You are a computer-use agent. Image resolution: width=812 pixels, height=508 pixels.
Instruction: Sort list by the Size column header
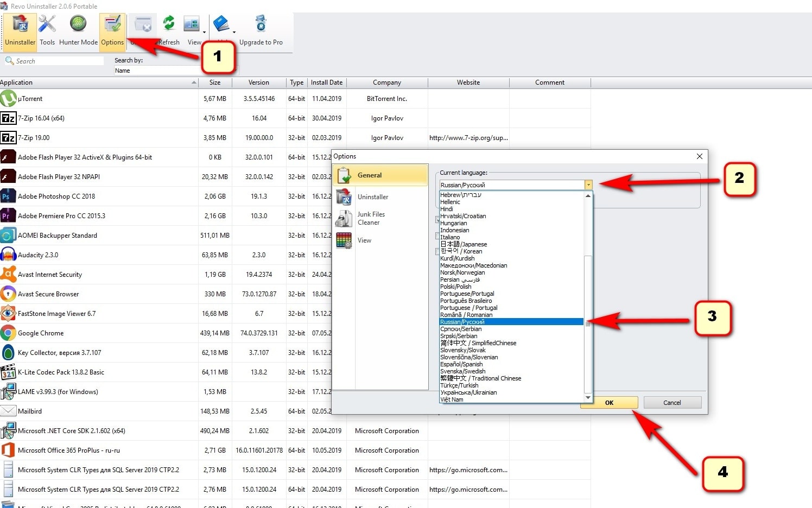pyautogui.click(x=215, y=82)
